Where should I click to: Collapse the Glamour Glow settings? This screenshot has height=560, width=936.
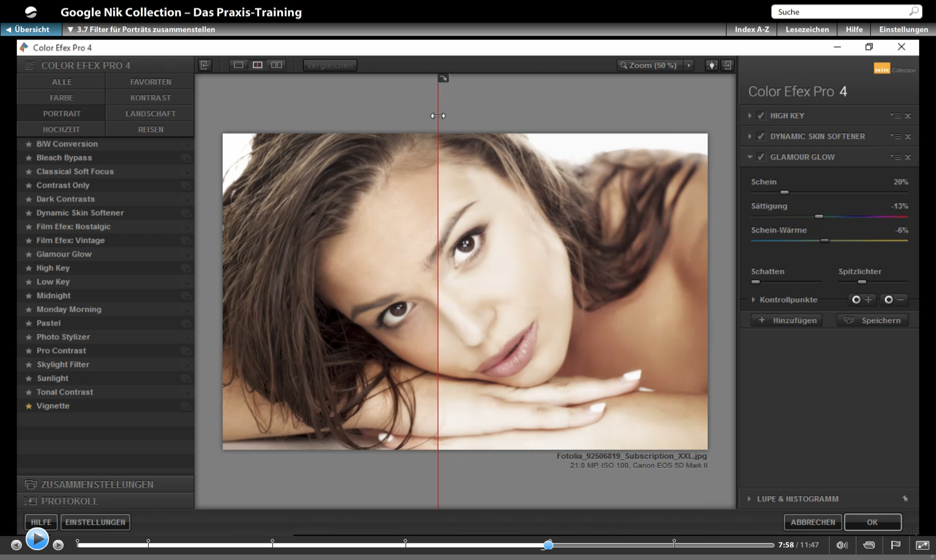pos(750,157)
